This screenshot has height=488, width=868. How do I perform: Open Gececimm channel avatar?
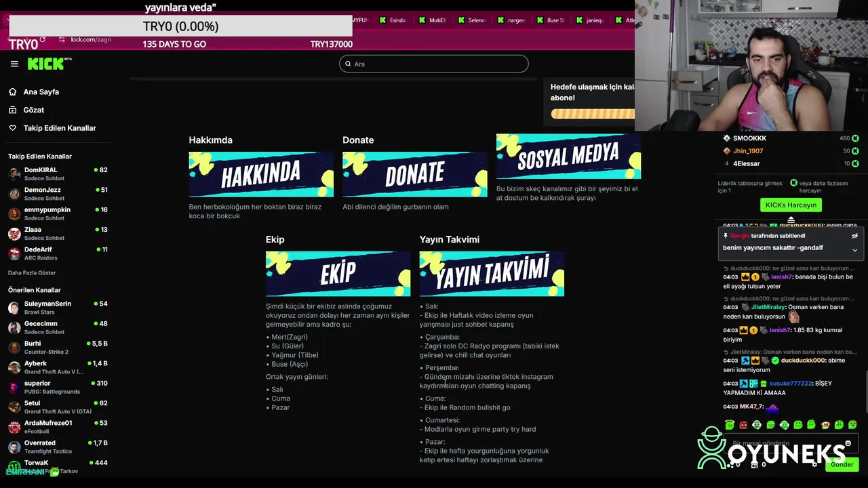coord(14,327)
